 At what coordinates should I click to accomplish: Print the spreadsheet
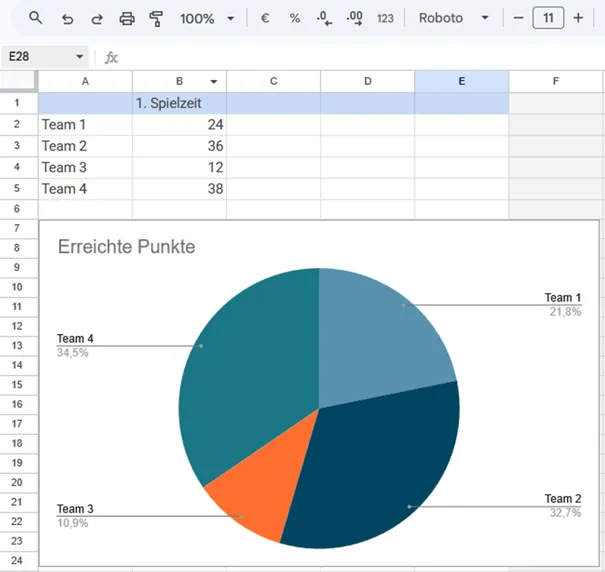point(127,18)
